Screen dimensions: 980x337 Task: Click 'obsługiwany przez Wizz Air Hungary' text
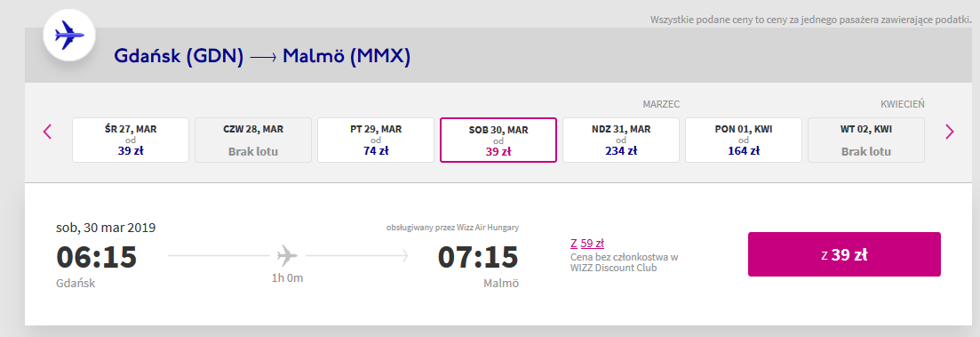452,228
